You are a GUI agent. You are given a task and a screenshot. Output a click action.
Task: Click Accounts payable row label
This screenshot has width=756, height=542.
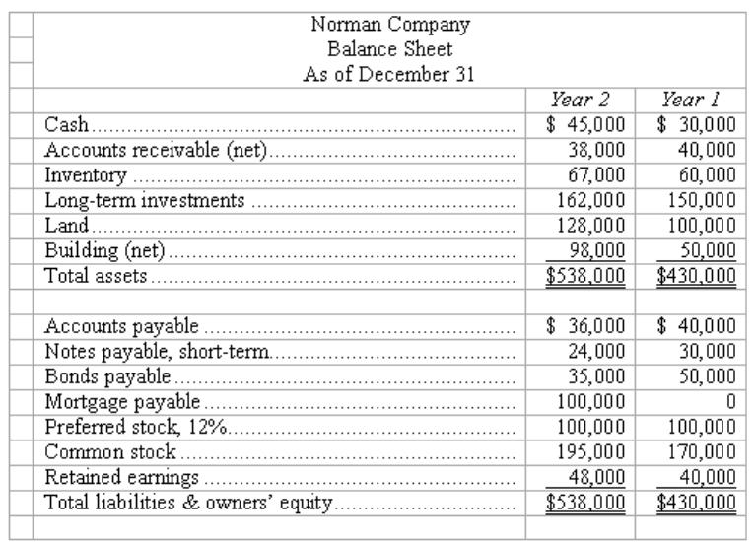[x=121, y=326]
